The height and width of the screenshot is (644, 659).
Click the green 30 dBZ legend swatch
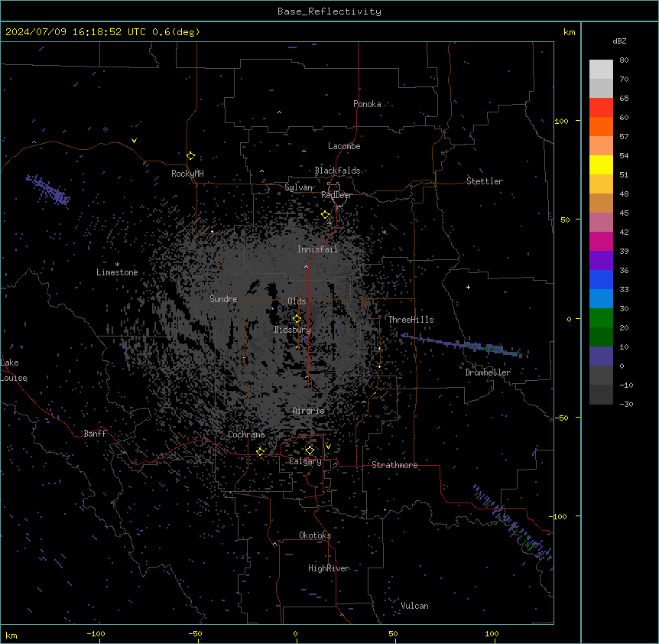pyautogui.click(x=601, y=318)
